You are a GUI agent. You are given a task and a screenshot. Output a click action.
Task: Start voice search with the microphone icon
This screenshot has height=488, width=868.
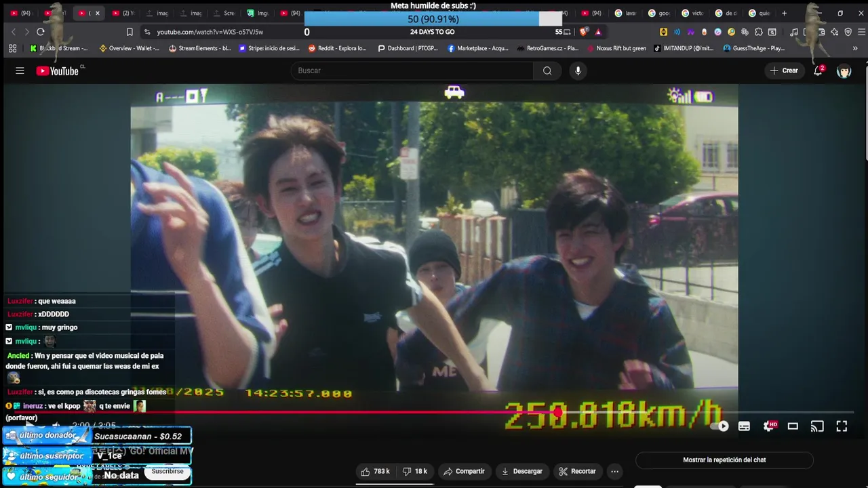578,70
